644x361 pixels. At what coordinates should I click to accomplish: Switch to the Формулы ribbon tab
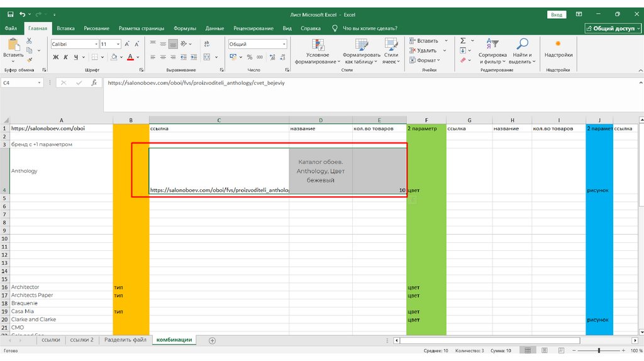pyautogui.click(x=185, y=28)
